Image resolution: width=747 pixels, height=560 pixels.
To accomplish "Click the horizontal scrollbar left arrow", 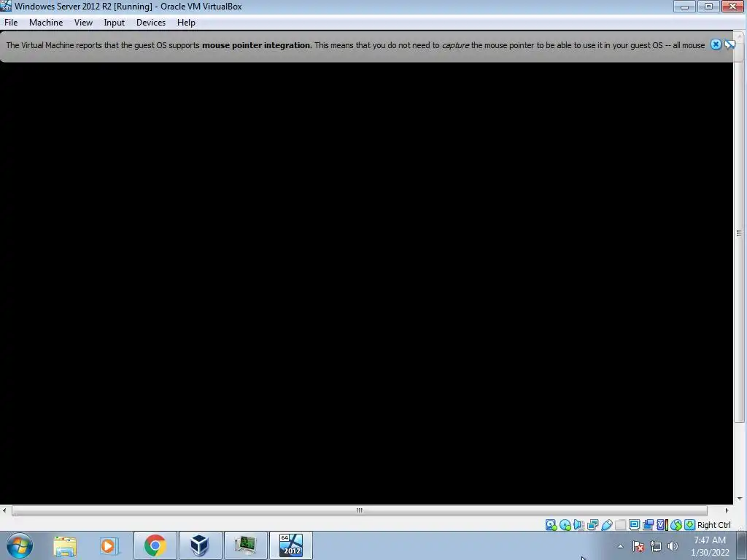I will pos(4,510).
